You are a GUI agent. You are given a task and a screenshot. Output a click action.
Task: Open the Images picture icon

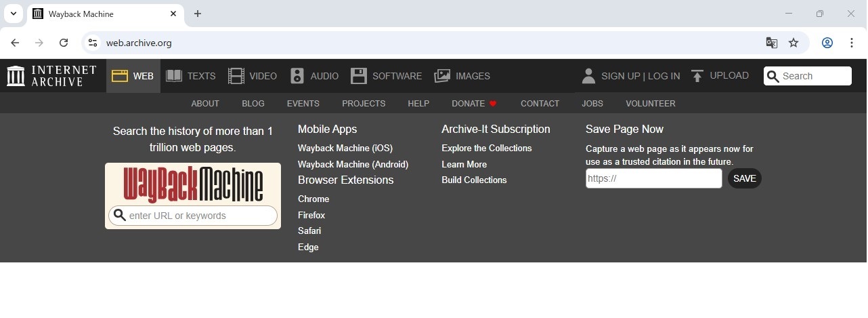[x=442, y=76]
